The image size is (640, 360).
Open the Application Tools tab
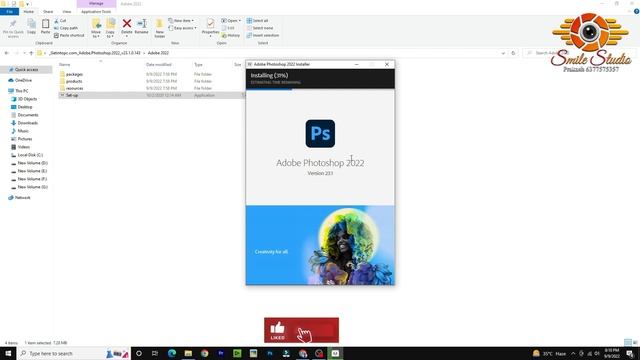[96, 11]
